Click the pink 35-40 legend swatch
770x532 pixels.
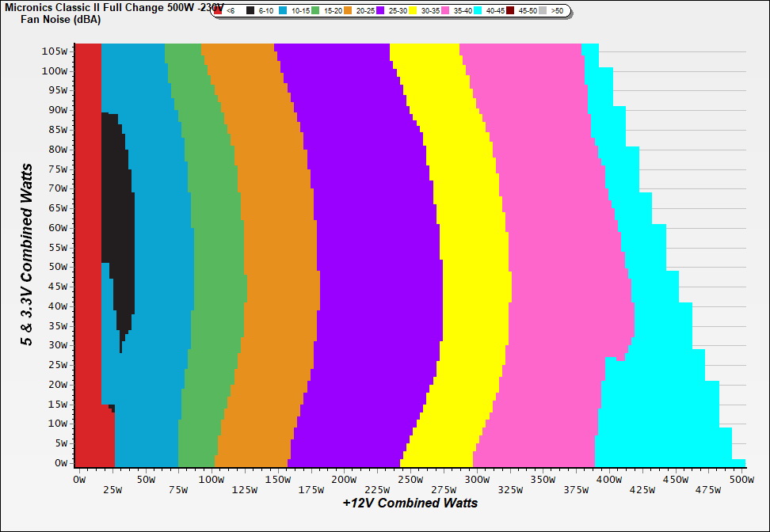click(x=445, y=11)
